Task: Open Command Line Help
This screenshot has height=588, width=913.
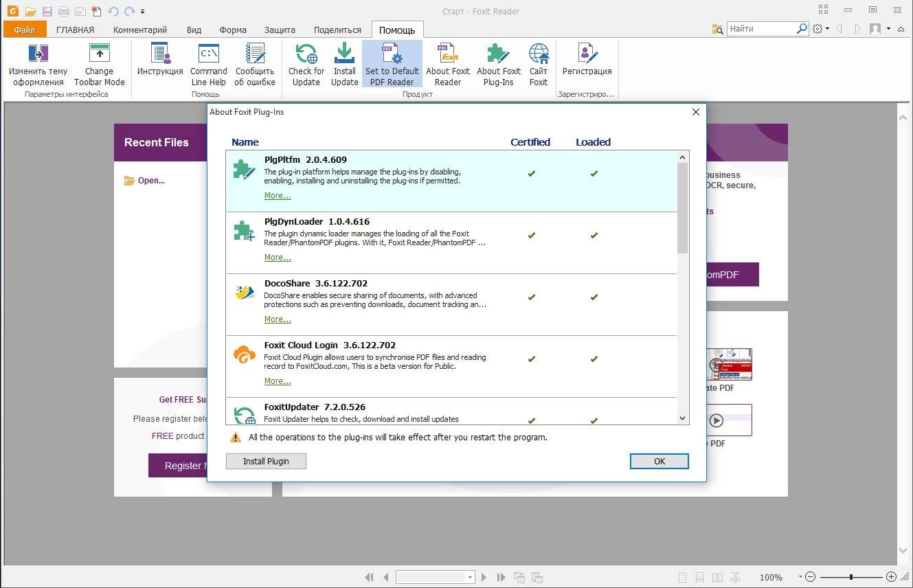Action: click(x=209, y=65)
